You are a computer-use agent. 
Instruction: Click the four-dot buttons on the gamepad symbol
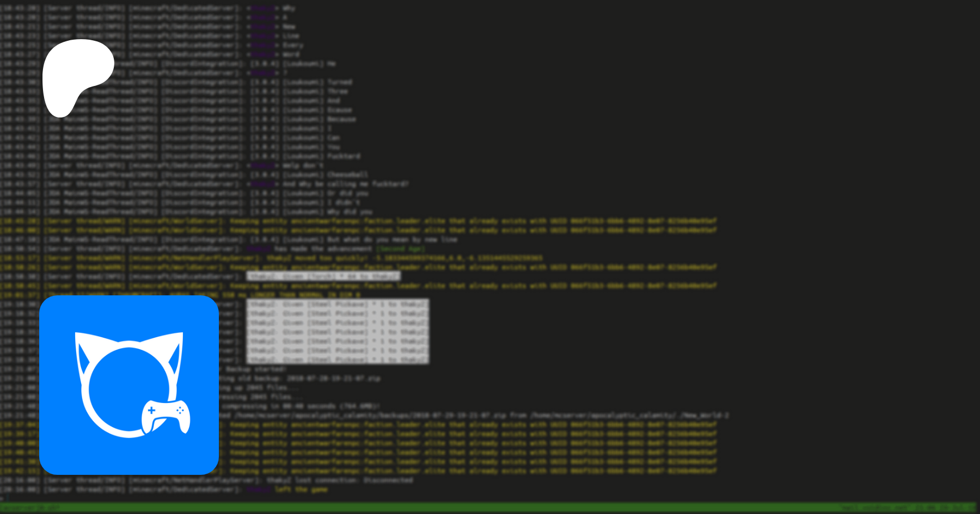tap(180, 411)
